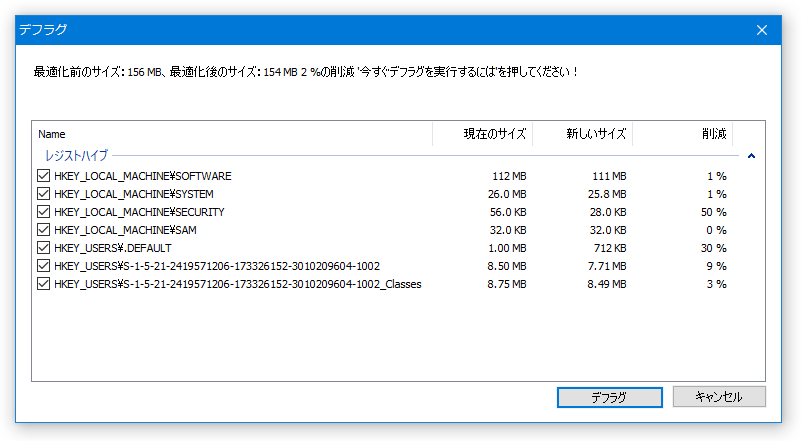Click 9 % reduction value
This screenshot has height=441, width=801.
pos(717,266)
